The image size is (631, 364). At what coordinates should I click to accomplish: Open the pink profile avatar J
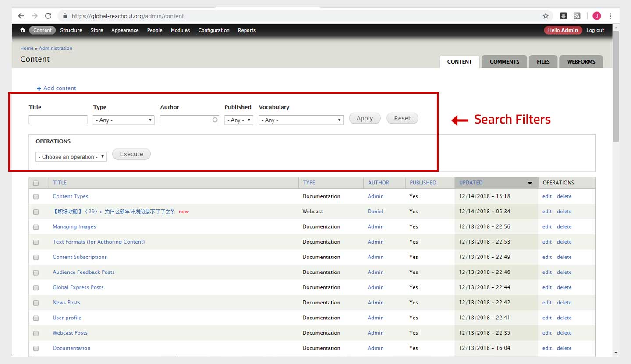(596, 16)
